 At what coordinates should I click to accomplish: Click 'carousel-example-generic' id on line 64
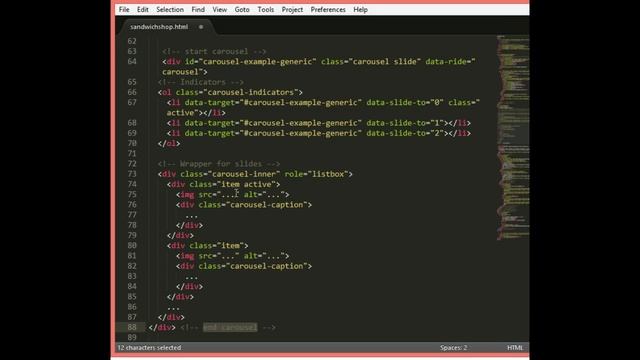[257, 62]
